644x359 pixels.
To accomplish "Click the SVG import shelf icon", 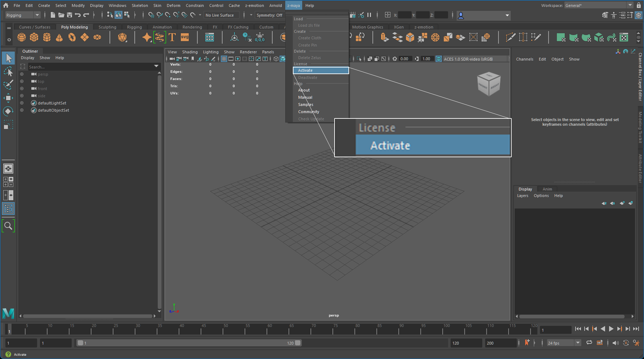I will [185, 37].
